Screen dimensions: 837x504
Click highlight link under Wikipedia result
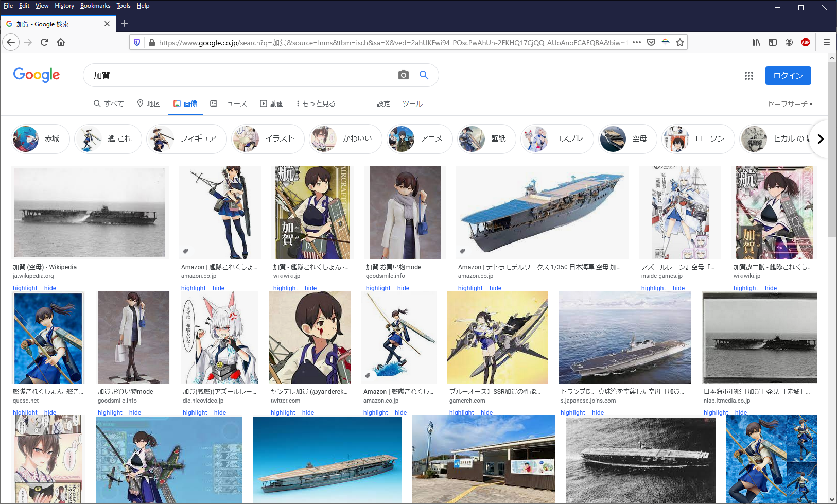[x=25, y=288]
